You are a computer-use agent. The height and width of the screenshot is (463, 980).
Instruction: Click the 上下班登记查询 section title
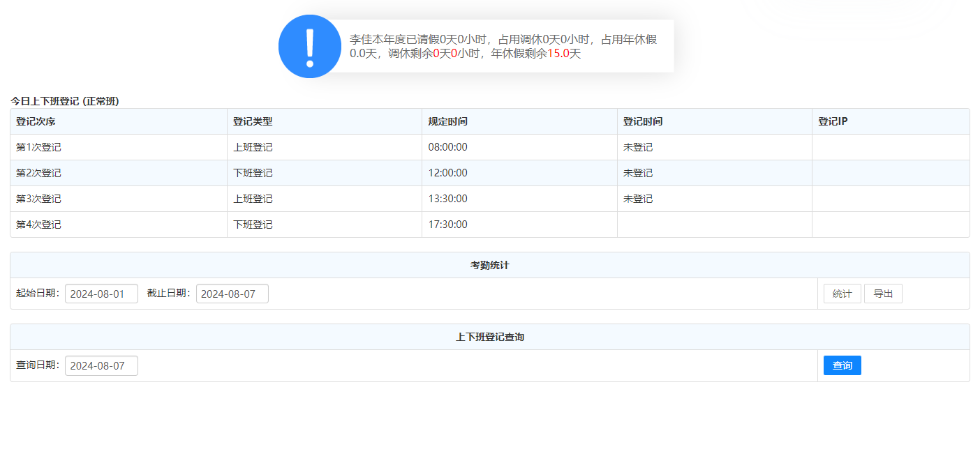click(x=489, y=337)
